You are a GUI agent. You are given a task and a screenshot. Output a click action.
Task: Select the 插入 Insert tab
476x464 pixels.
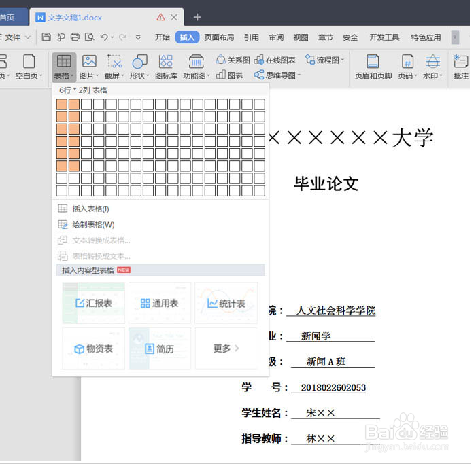(x=187, y=37)
